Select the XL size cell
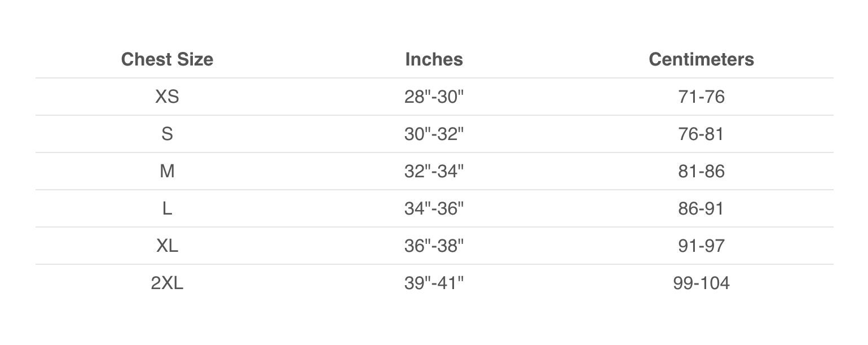 coord(167,246)
